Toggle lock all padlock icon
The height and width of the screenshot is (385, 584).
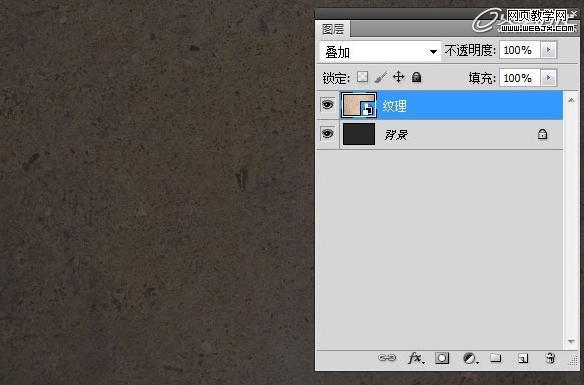(416, 77)
